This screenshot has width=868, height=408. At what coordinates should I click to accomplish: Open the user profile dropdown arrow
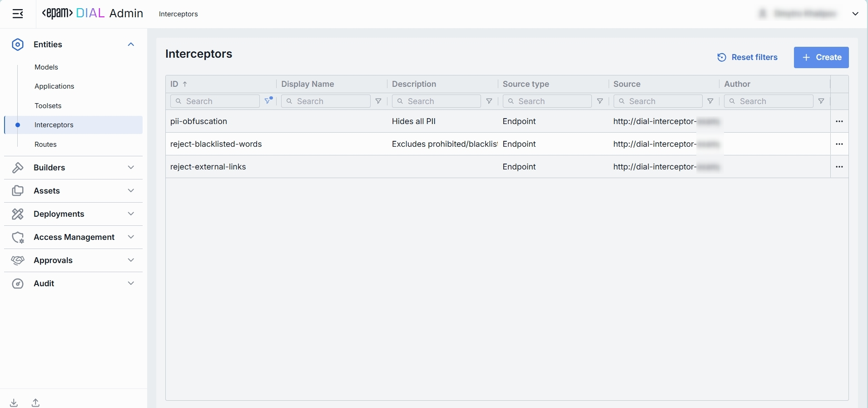tap(855, 14)
